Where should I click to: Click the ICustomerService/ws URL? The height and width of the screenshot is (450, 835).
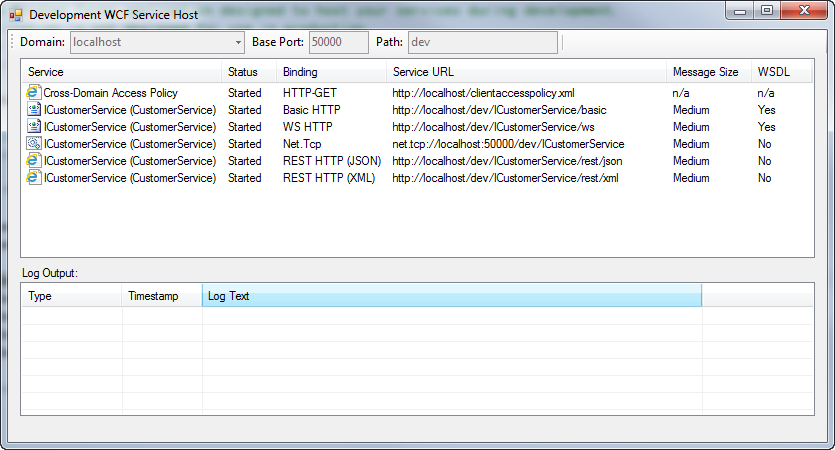click(493, 127)
